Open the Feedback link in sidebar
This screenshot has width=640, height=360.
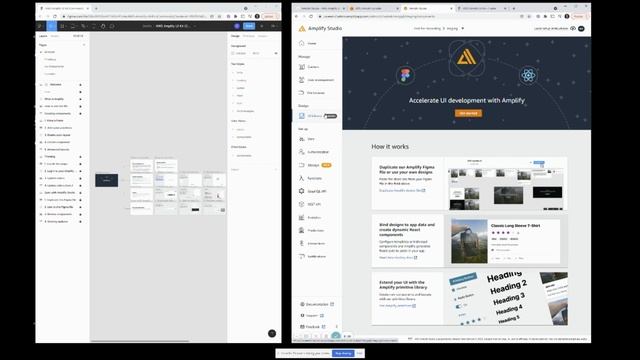tap(313, 327)
